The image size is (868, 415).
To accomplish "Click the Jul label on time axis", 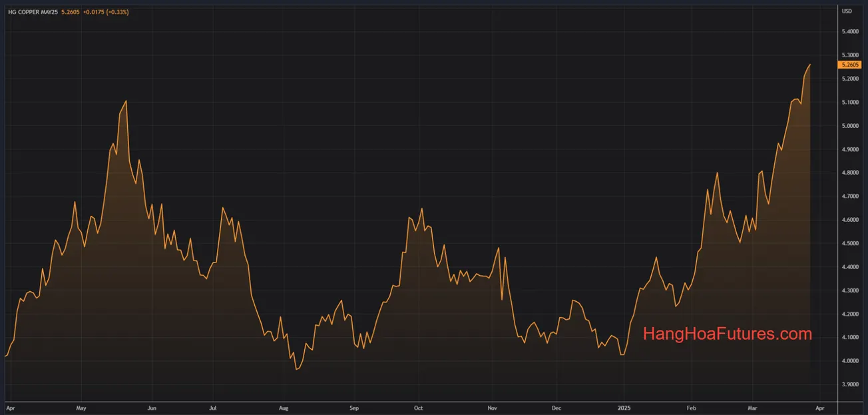I will pos(213,408).
